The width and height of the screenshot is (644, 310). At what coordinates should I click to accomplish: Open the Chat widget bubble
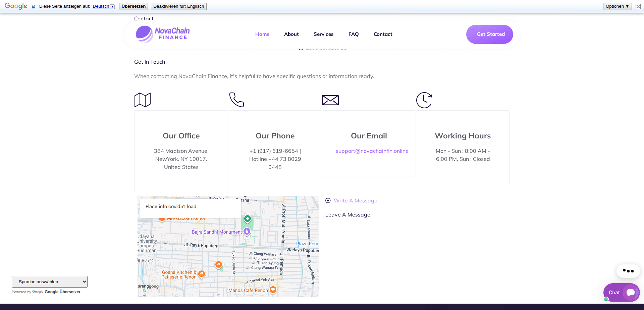pos(621,292)
